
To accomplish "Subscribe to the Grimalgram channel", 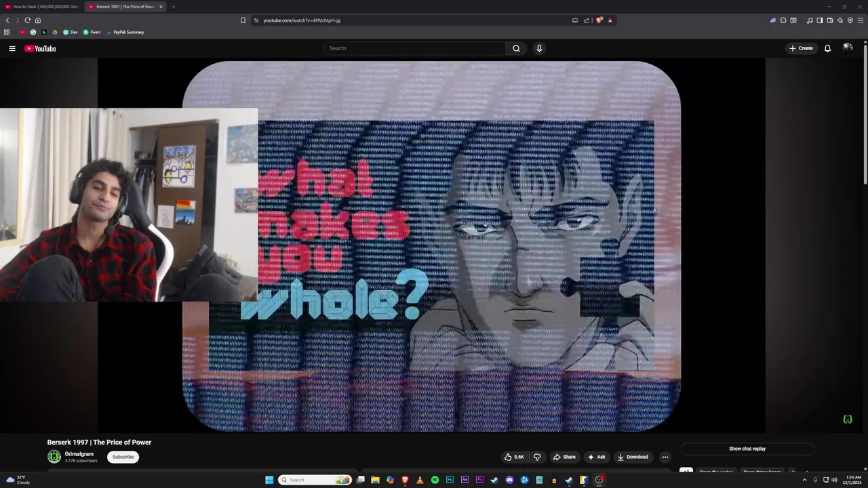I will pos(123,457).
